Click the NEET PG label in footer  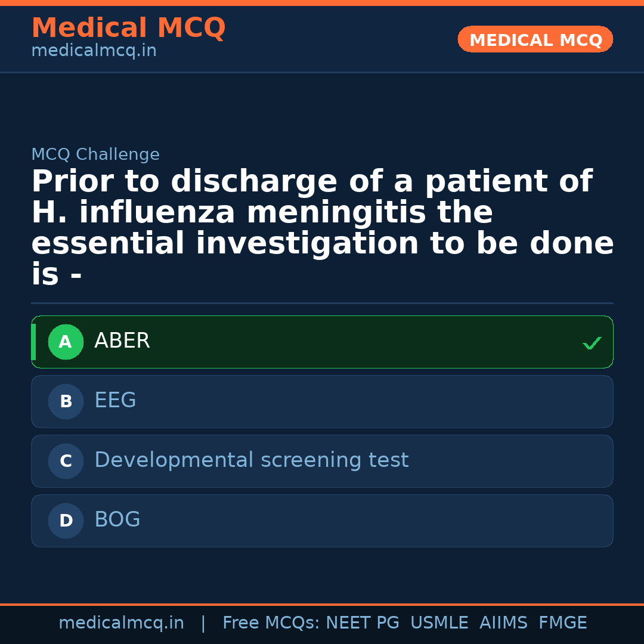[x=362, y=623]
